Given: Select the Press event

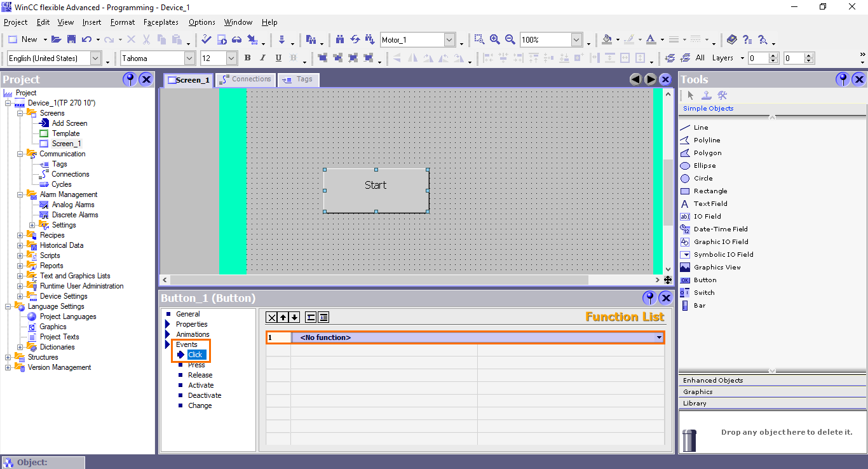Looking at the screenshot, I should [196, 365].
